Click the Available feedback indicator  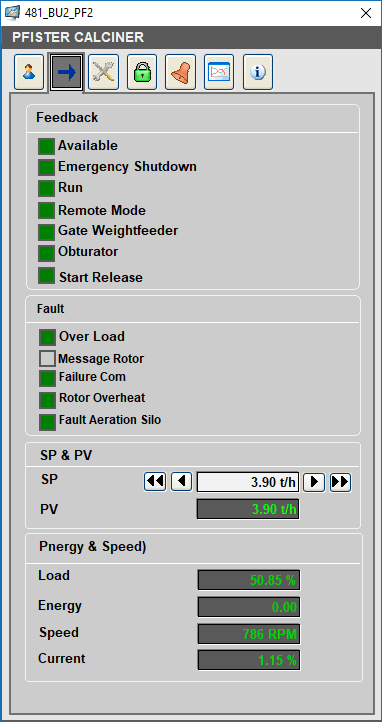click(46, 146)
